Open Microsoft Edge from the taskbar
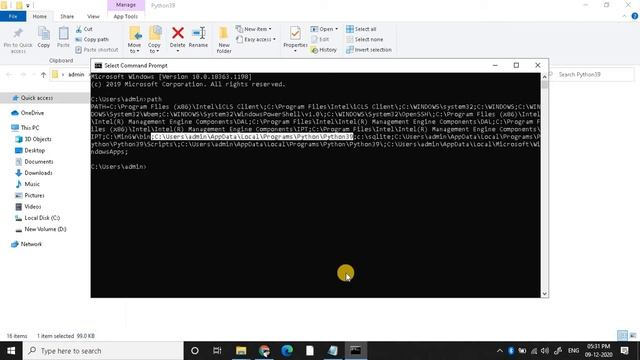 (287, 351)
